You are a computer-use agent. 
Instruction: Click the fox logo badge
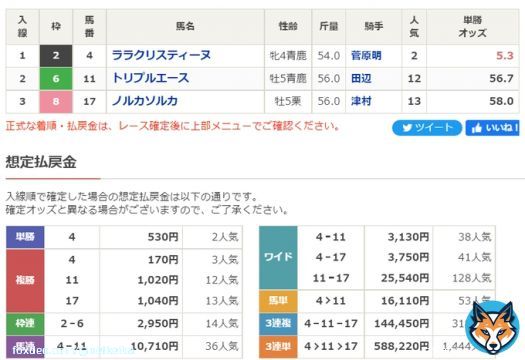[x=492, y=328]
